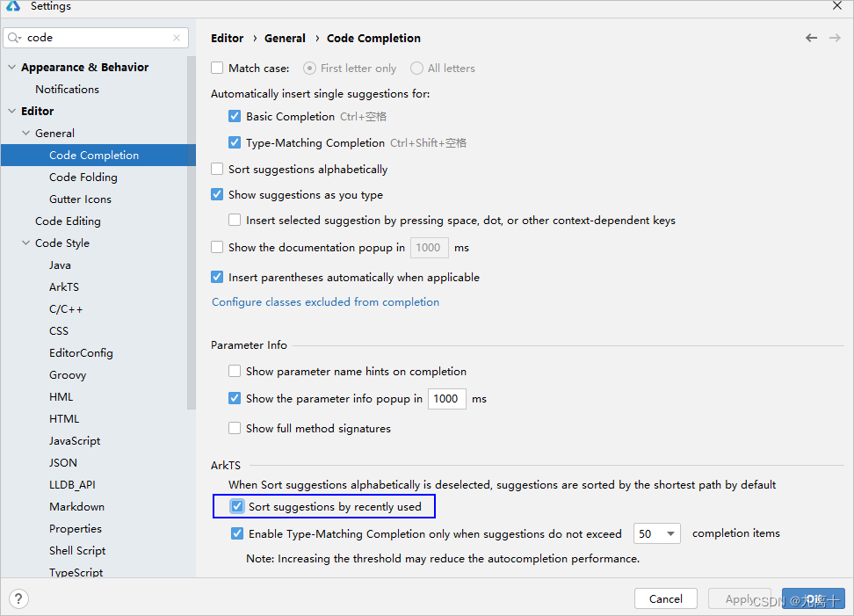
Task: Enable Show full method signatures
Action: click(235, 428)
